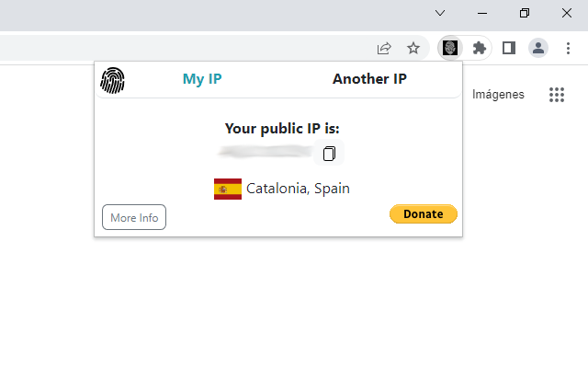Click the yellow Donate button
The width and height of the screenshot is (588, 368).
424,214
